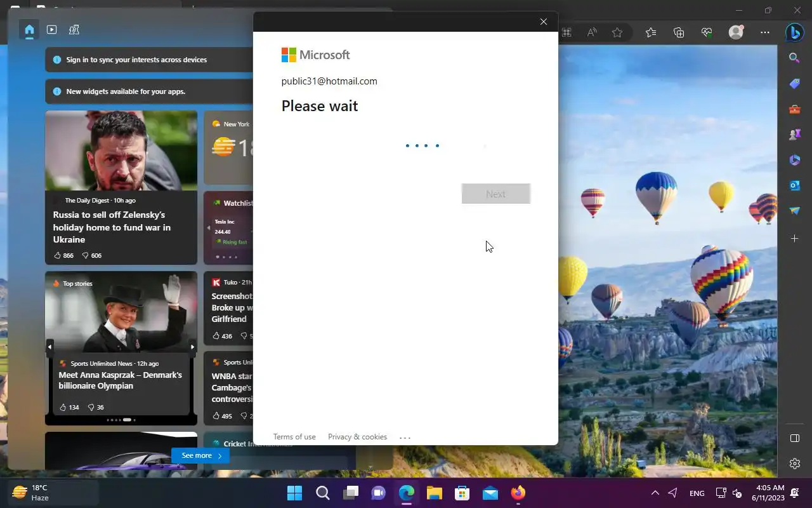Show the next top story using the right arrow
This screenshot has height=508, width=812.
click(x=192, y=347)
